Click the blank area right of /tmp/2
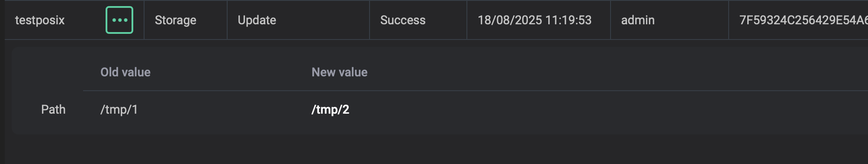 (606, 109)
